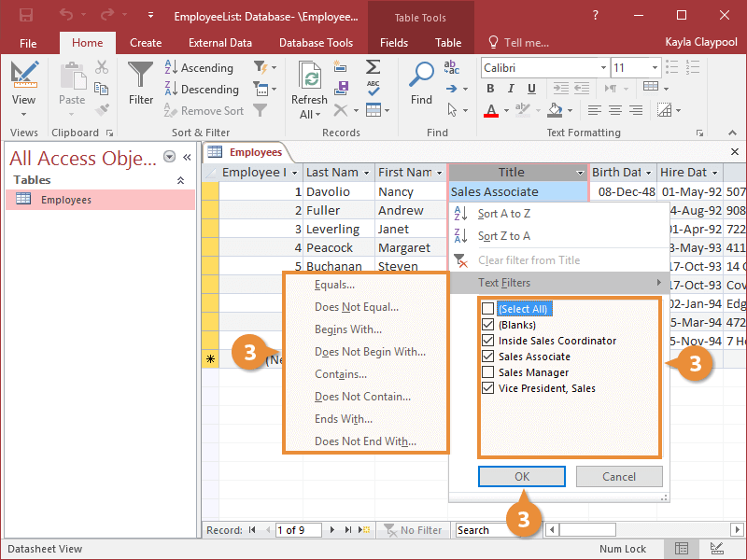Check the Sales Manager checkbox
Image resolution: width=747 pixels, height=560 pixels.
coord(487,372)
